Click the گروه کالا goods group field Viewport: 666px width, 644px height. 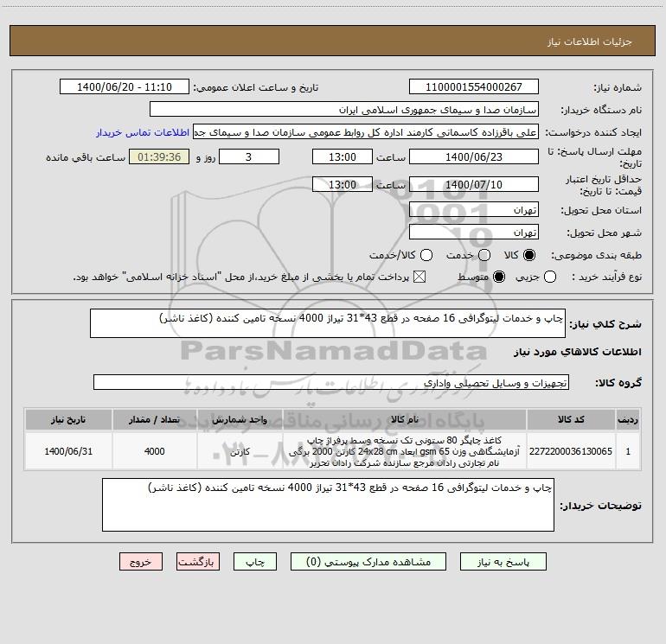pyautogui.click(x=331, y=382)
